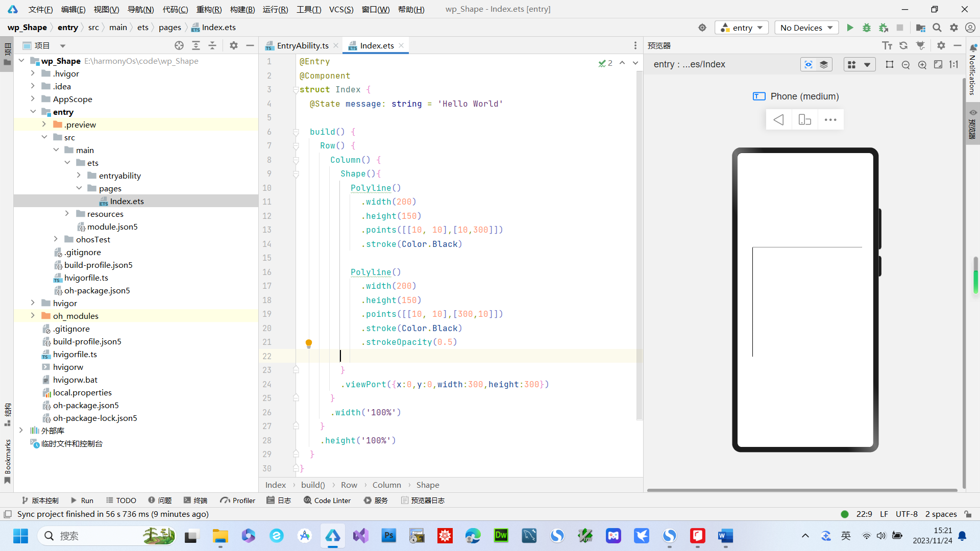Viewport: 980px width, 551px height.
Task: Switch to EntryAbility.ts tab
Action: 302,45
